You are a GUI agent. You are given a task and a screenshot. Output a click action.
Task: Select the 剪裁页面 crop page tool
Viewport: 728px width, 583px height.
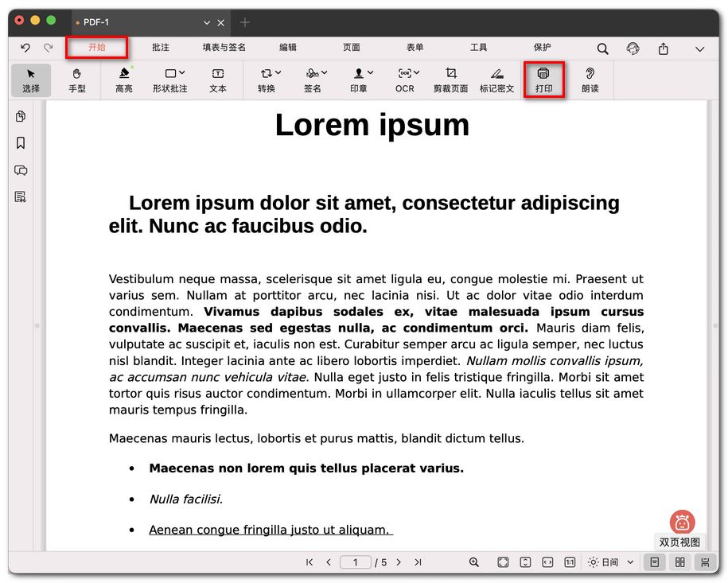451,80
